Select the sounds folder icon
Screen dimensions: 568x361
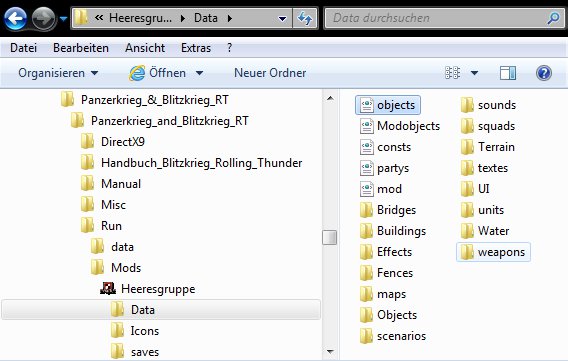[x=467, y=105]
